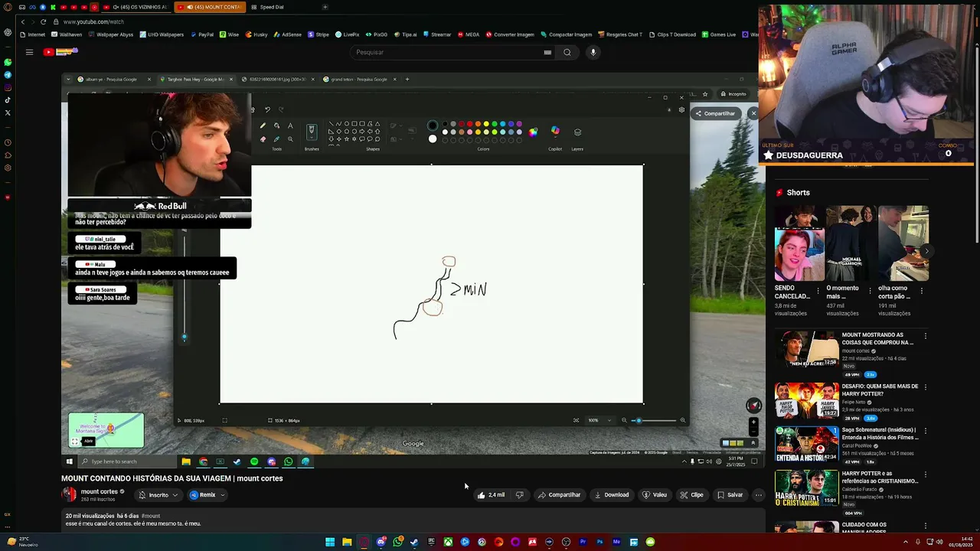Open PayPal bookmark
Screen dimensions: 980x551
(202, 34)
